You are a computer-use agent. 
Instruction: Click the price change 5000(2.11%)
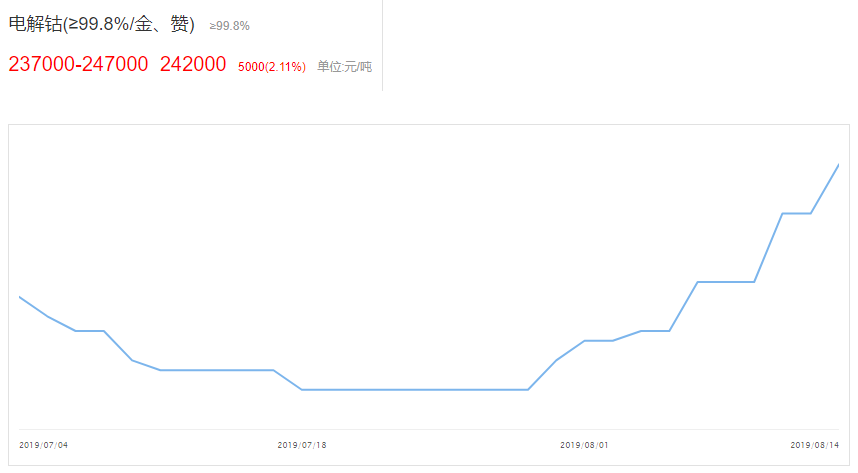[x=272, y=67]
